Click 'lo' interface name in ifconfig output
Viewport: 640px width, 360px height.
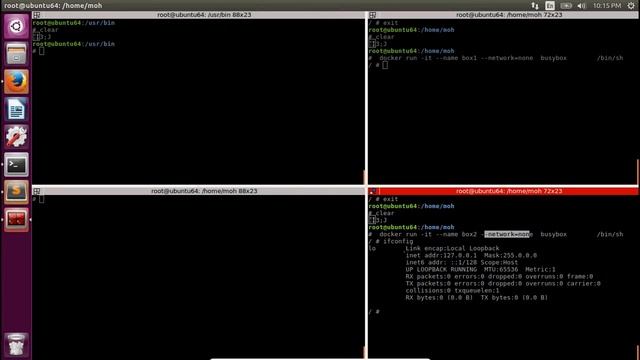(372, 248)
